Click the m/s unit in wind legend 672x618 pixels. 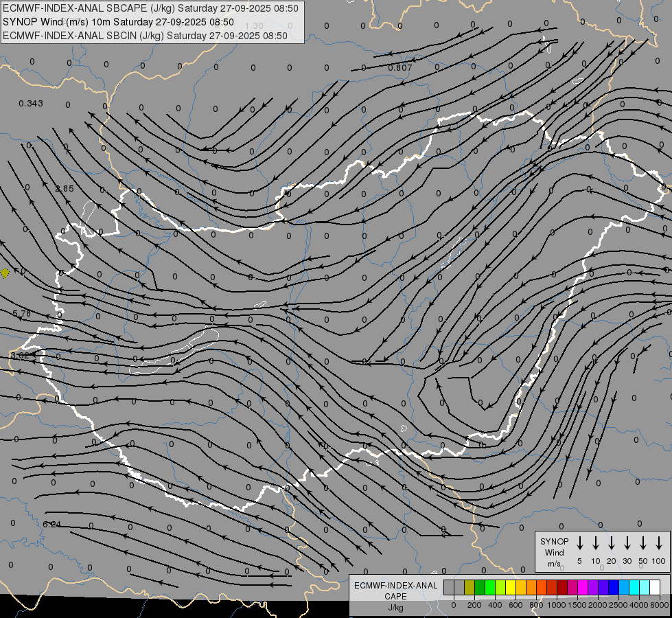(x=554, y=564)
